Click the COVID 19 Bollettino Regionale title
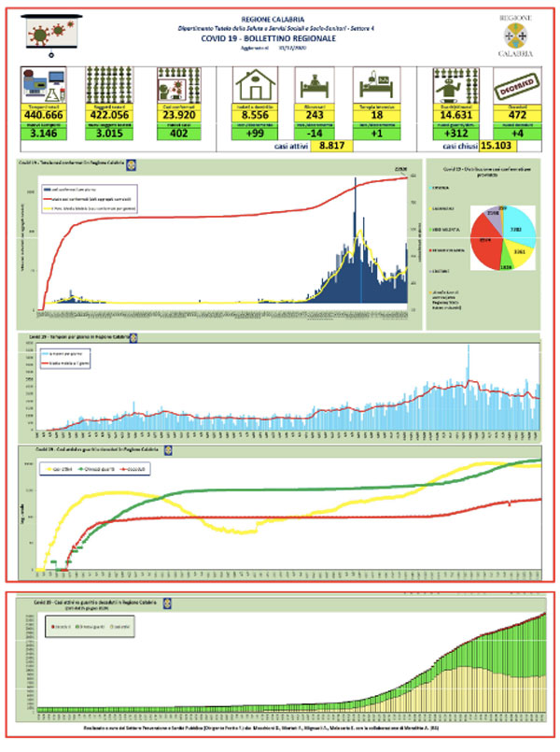 [x=268, y=38]
